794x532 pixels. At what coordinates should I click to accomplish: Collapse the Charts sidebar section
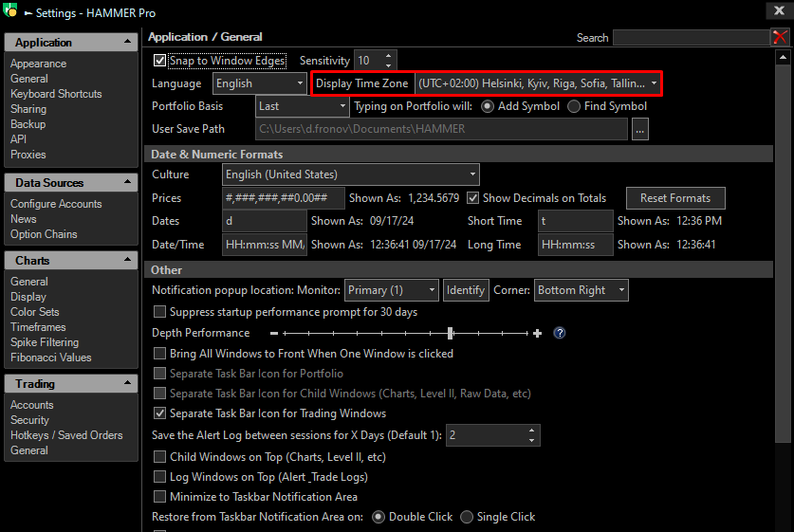click(x=127, y=260)
